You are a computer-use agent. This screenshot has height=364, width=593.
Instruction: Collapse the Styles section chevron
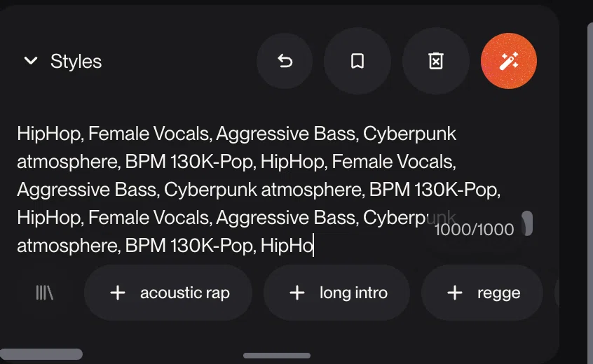point(31,61)
